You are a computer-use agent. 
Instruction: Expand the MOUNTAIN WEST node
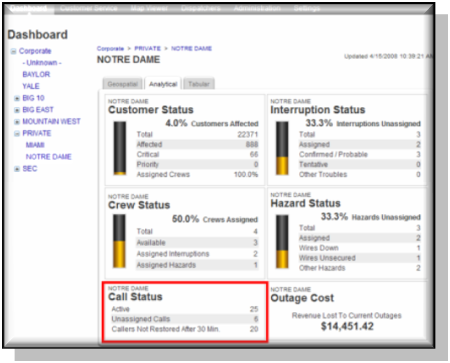[17, 122]
